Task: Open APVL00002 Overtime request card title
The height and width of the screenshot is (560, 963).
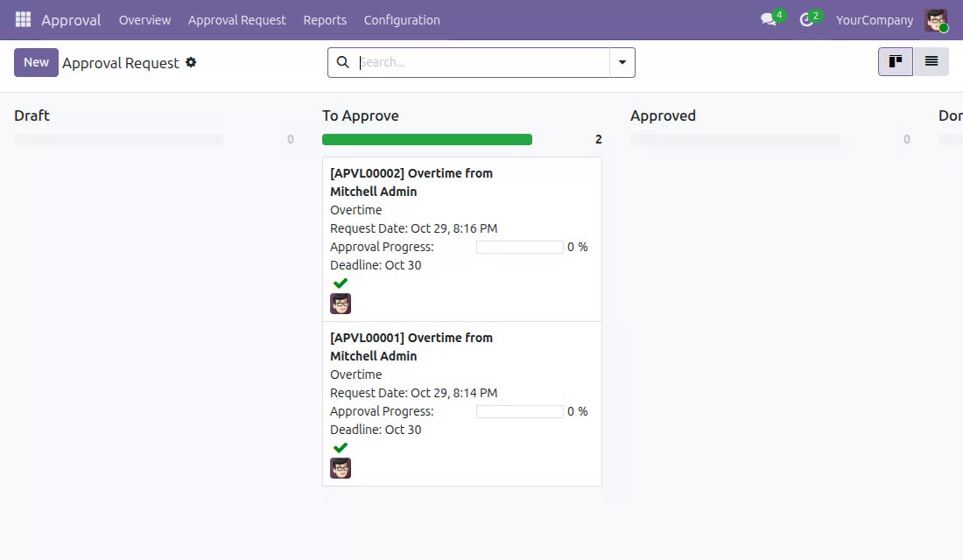Action: pos(411,182)
